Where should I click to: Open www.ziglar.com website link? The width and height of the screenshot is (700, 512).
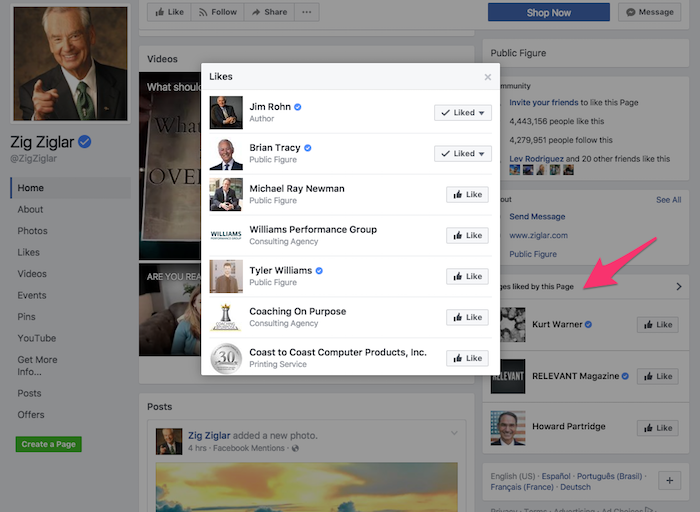click(x=538, y=235)
